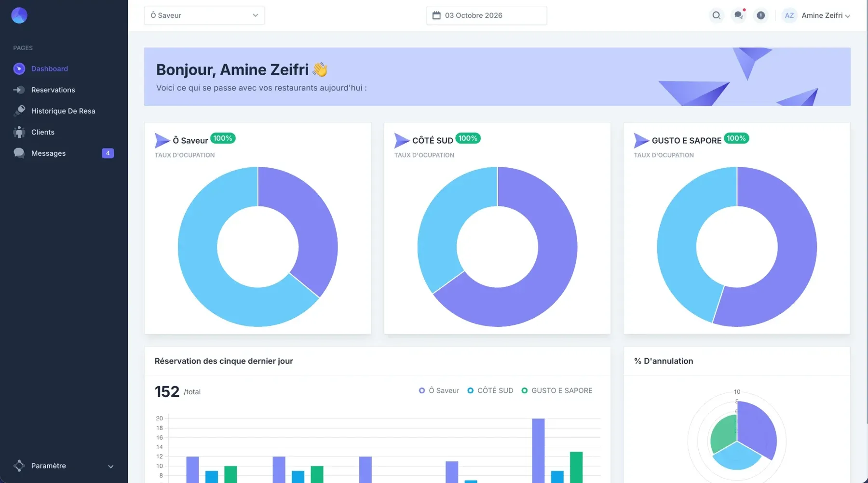Screen dimensions: 868x483
Task: Click the app logo in the sidebar
Action: tap(19, 15)
